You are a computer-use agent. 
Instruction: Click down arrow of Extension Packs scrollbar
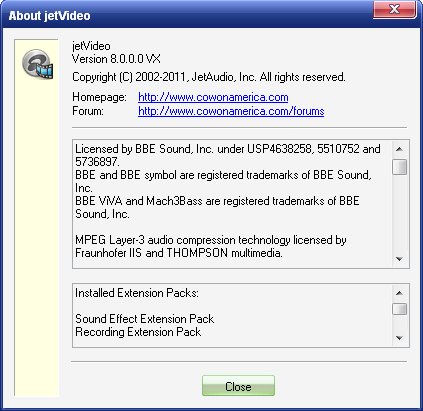[x=399, y=338]
